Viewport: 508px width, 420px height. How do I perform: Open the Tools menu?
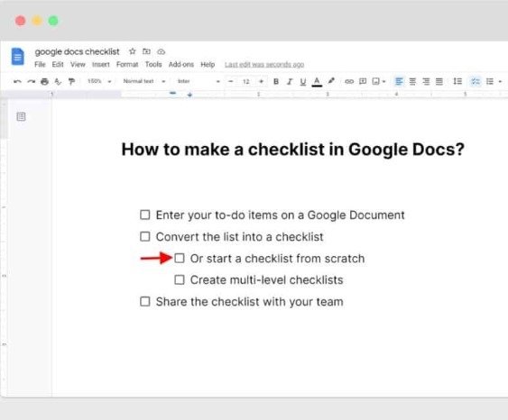click(x=153, y=64)
